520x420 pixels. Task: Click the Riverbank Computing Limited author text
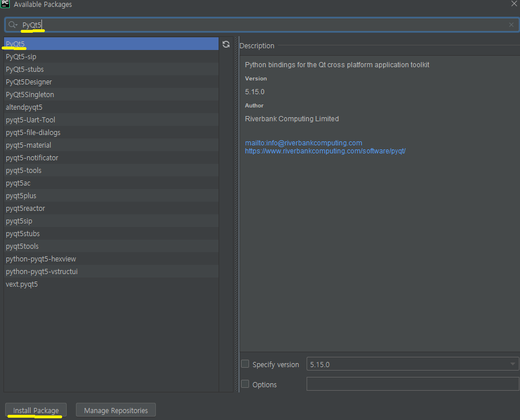pos(292,118)
